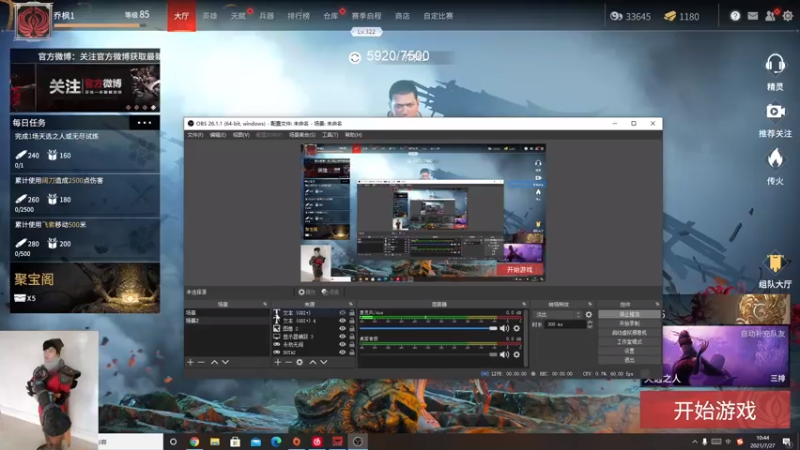Mute the microphone audio speaker icon
Image resolution: width=800 pixels, height=450 pixels.
(504, 328)
